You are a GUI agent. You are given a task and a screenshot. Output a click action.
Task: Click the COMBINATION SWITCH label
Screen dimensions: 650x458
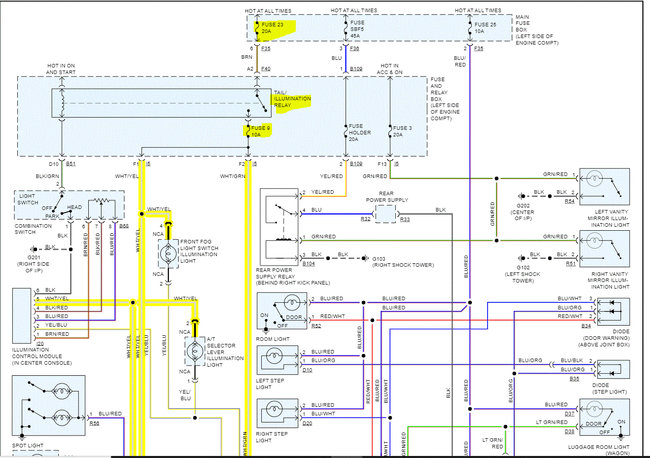point(33,229)
